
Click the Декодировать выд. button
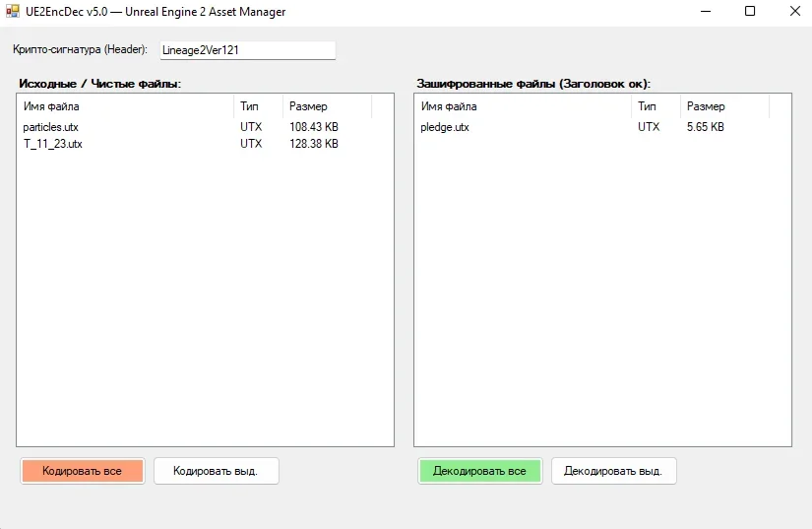click(613, 471)
